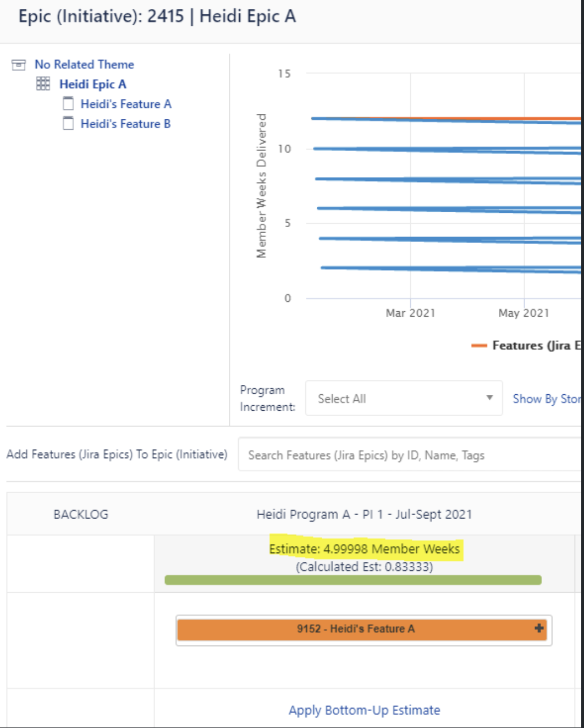Click the Heidi Program A - PI 1 header
This screenshot has height=728, width=584.
point(364,514)
